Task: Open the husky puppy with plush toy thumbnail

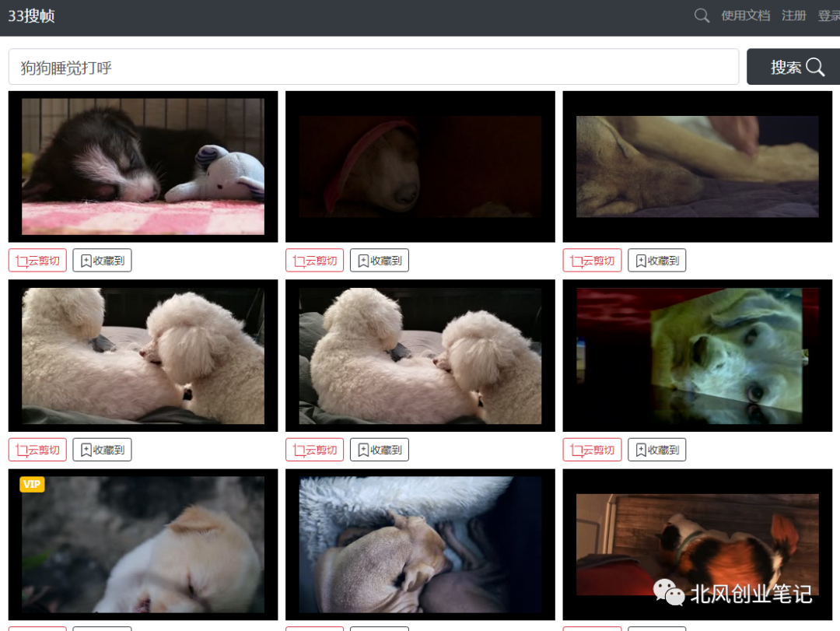Action: 143,167
